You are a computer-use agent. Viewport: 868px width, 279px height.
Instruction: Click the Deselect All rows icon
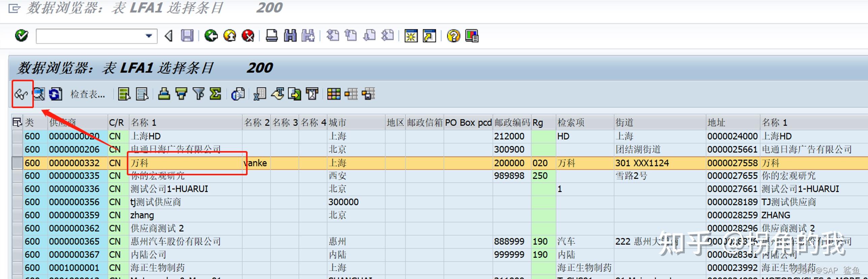pyautogui.click(x=142, y=94)
